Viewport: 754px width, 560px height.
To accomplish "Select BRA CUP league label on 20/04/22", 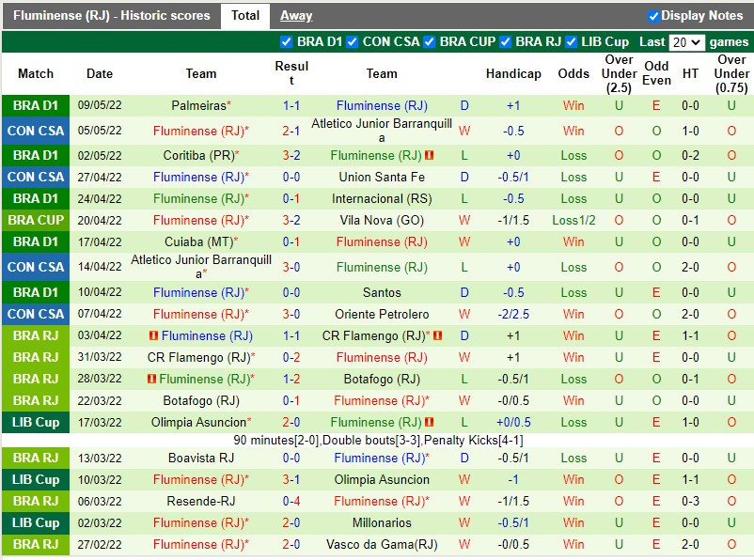I will [36, 220].
